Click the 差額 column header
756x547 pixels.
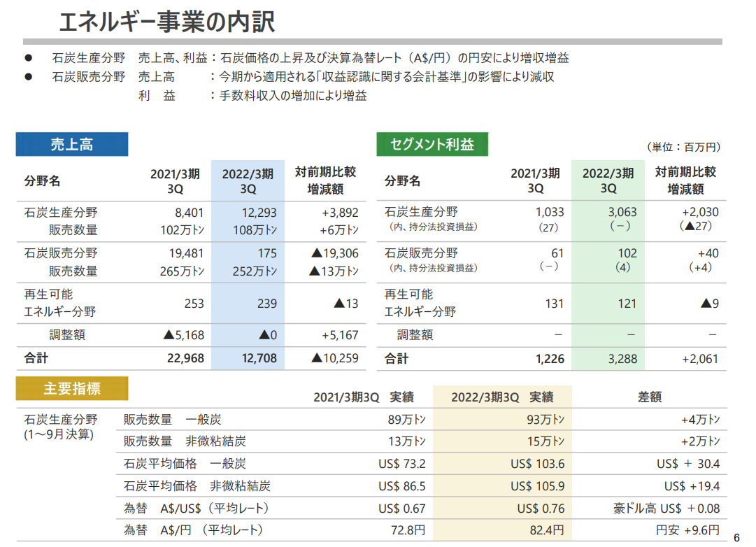click(x=650, y=397)
